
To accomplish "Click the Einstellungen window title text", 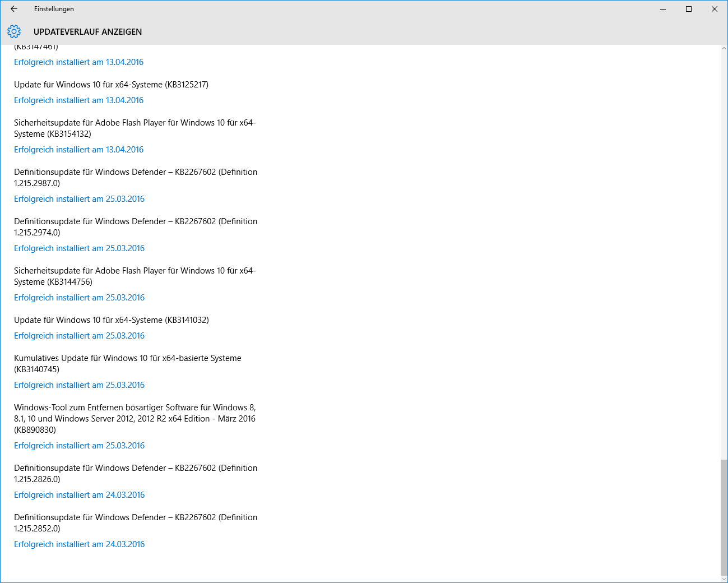I will (x=54, y=9).
